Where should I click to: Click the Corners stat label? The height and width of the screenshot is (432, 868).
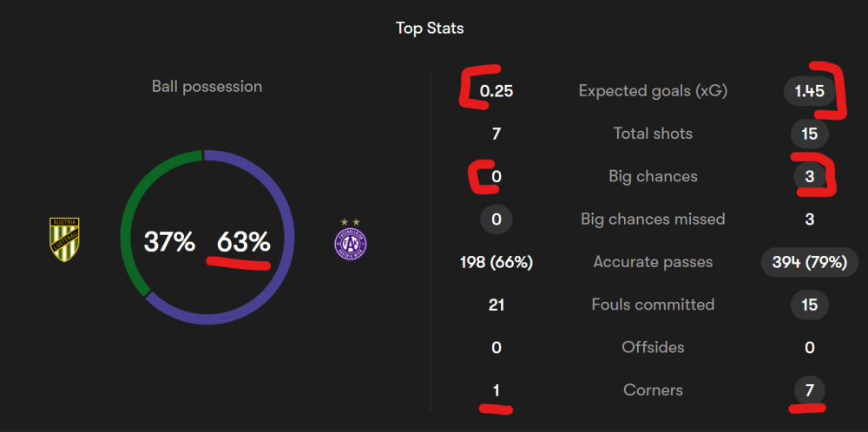[653, 390]
